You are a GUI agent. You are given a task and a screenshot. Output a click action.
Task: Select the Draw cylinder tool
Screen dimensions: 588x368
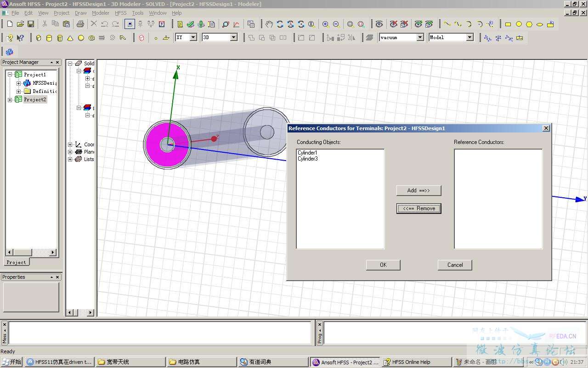49,38
